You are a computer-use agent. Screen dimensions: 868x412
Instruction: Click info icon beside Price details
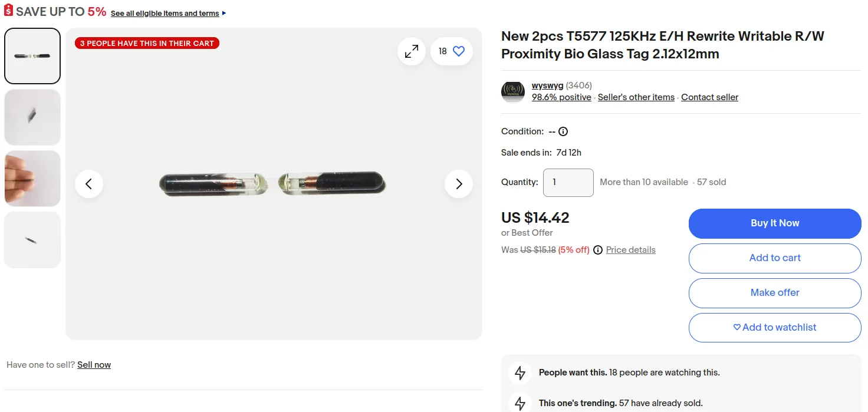click(598, 250)
